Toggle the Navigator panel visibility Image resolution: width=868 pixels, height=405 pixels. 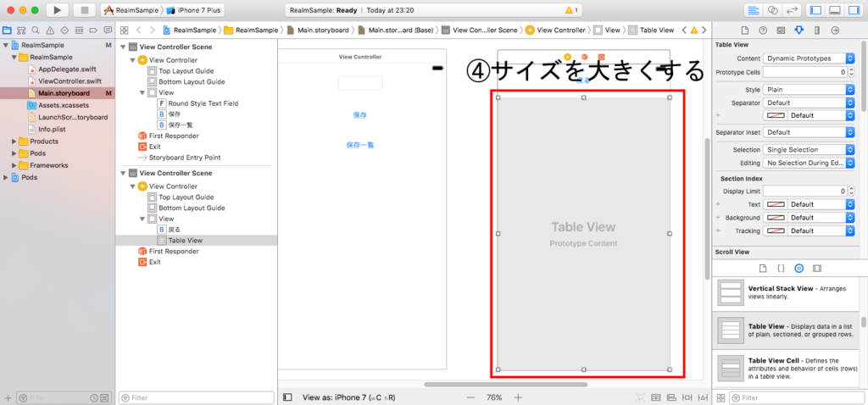[815, 10]
